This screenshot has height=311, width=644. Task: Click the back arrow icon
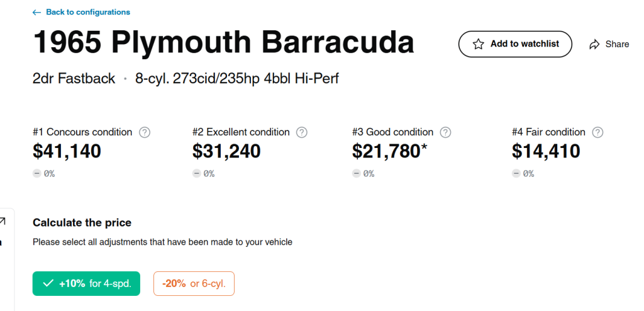37,13
